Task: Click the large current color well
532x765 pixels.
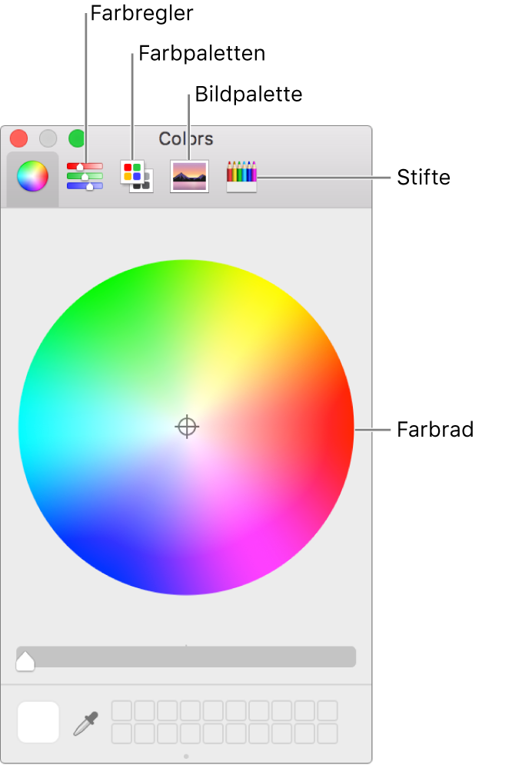Action: pos(38,722)
